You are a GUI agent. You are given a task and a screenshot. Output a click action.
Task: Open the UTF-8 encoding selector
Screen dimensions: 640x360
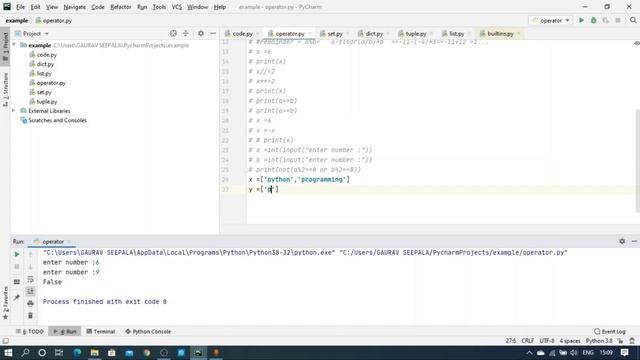tap(547, 341)
